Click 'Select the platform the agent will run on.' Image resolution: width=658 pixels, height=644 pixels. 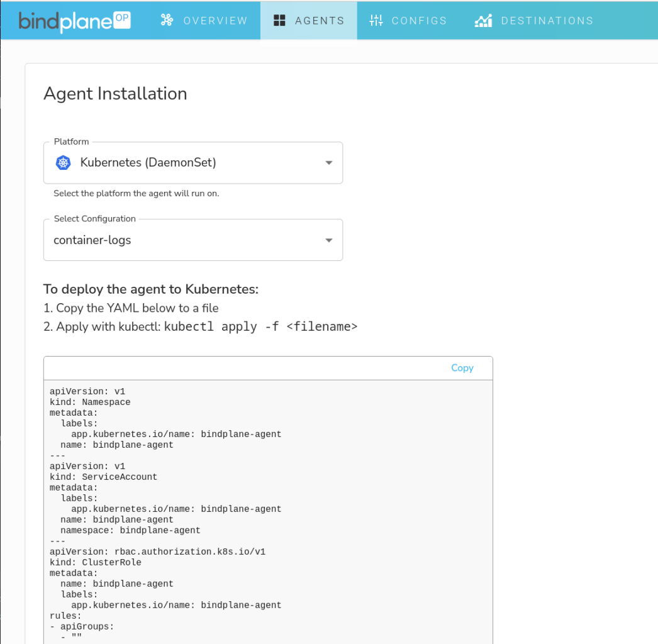pyautogui.click(x=137, y=194)
